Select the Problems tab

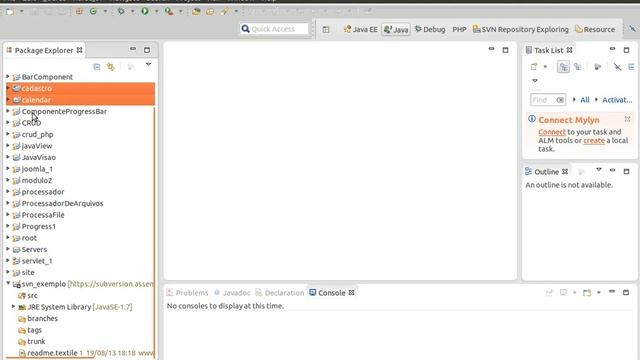(188, 293)
